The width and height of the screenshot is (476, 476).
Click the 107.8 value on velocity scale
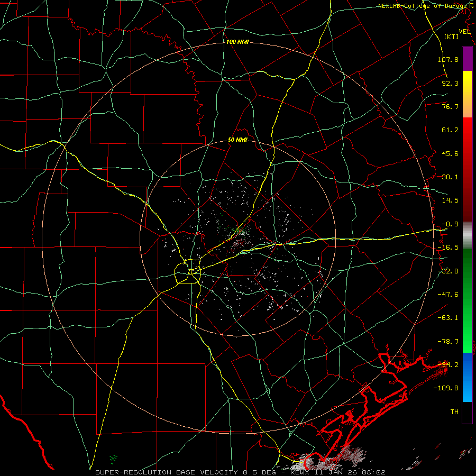click(448, 59)
